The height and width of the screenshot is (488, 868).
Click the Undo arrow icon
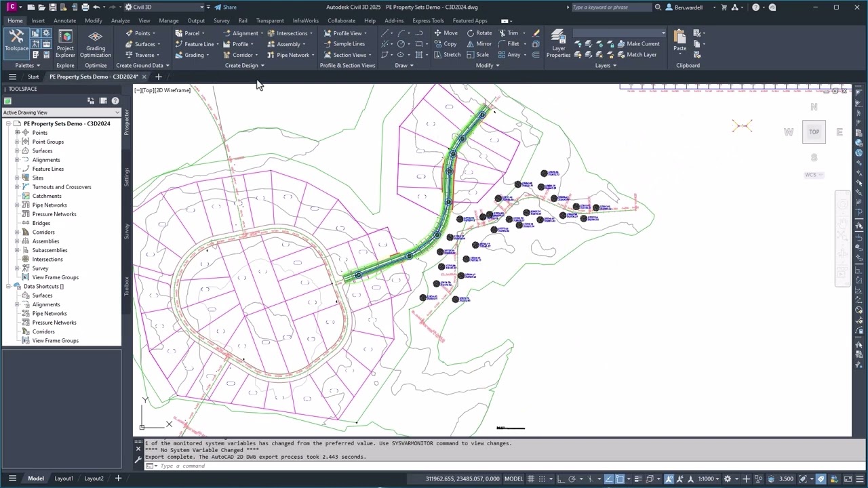(x=96, y=7)
